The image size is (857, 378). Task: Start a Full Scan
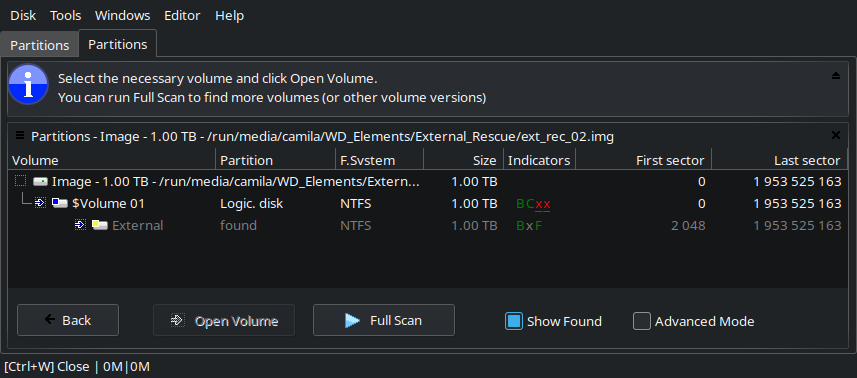tap(384, 320)
